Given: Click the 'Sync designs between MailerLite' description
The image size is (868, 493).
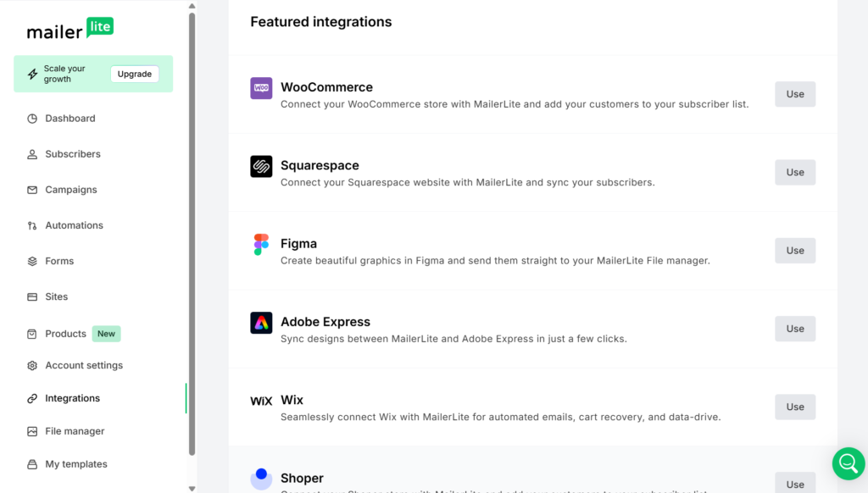Looking at the screenshot, I should click(x=453, y=339).
